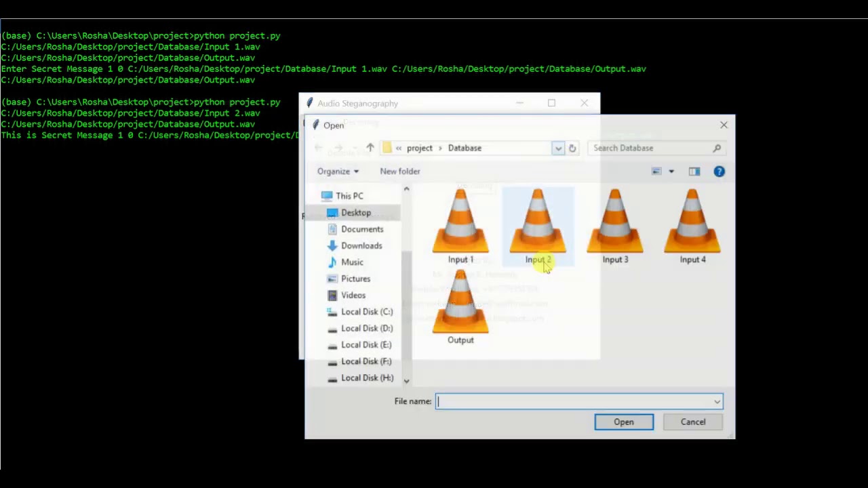Select the Output audio file
Screen dimensions: 868x488
[x=460, y=308]
